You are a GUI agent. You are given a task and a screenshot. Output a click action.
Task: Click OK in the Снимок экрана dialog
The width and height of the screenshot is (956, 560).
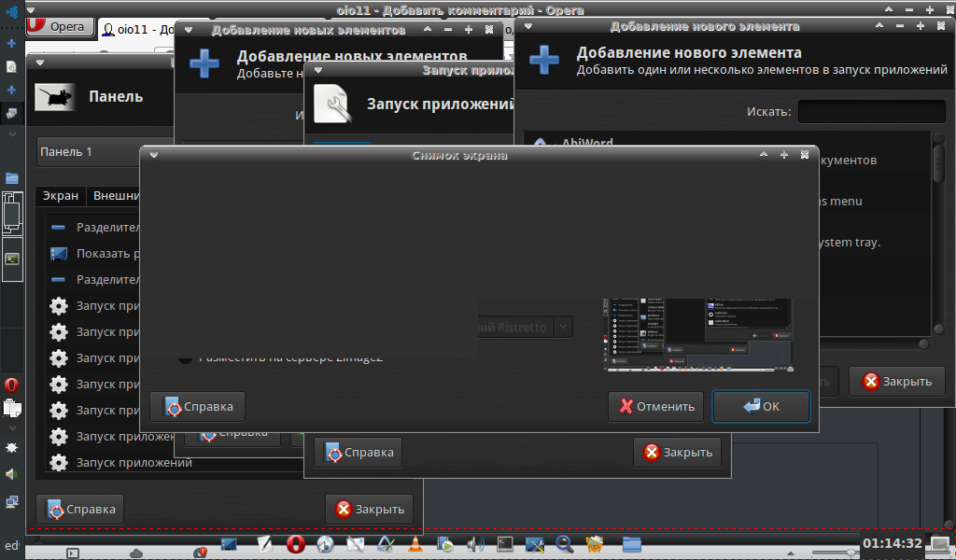(x=761, y=406)
